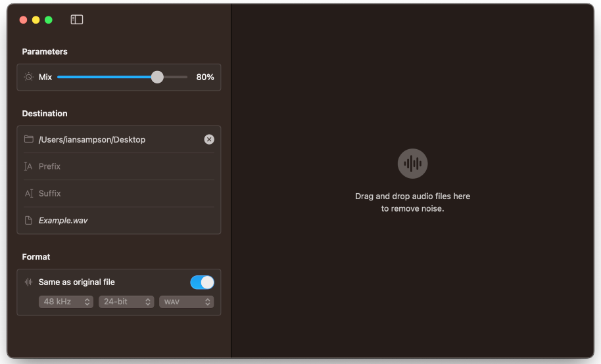This screenshot has height=364, width=601.
Task: Click the Suffix text cursor icon
Action: click(x=29, y=193)
